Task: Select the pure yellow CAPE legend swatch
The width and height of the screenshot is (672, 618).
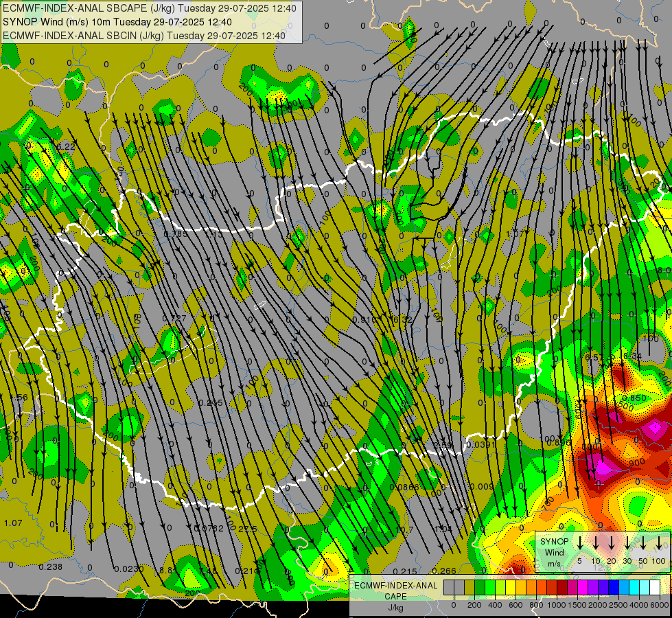Action: tap(511, 588)
